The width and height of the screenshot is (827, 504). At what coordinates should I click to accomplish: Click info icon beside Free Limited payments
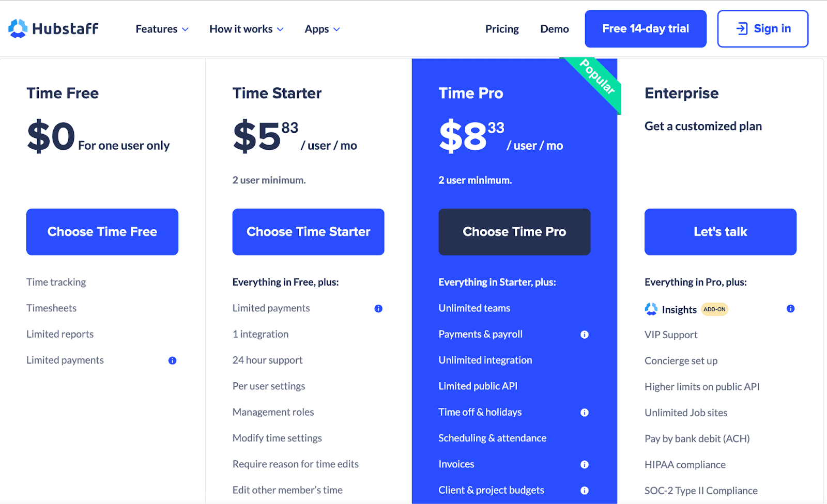172,360
